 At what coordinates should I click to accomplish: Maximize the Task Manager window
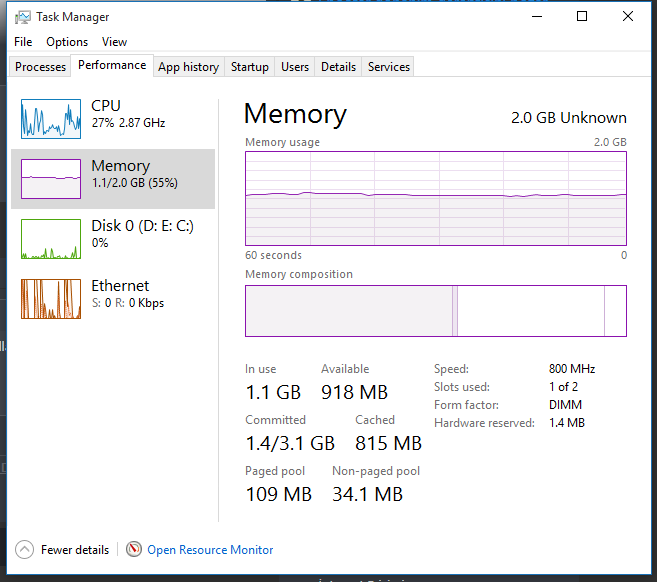582,17
